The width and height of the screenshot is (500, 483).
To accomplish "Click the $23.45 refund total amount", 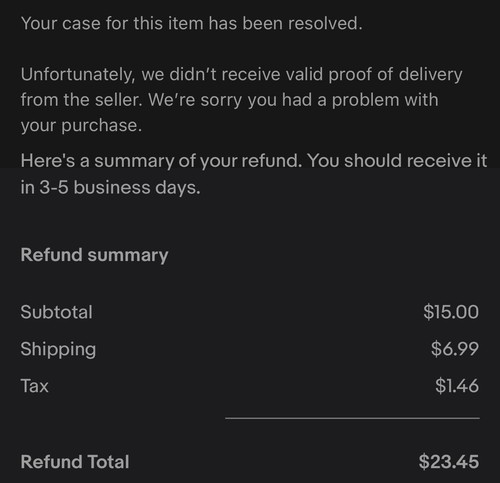I will click(x=449, y=462).
